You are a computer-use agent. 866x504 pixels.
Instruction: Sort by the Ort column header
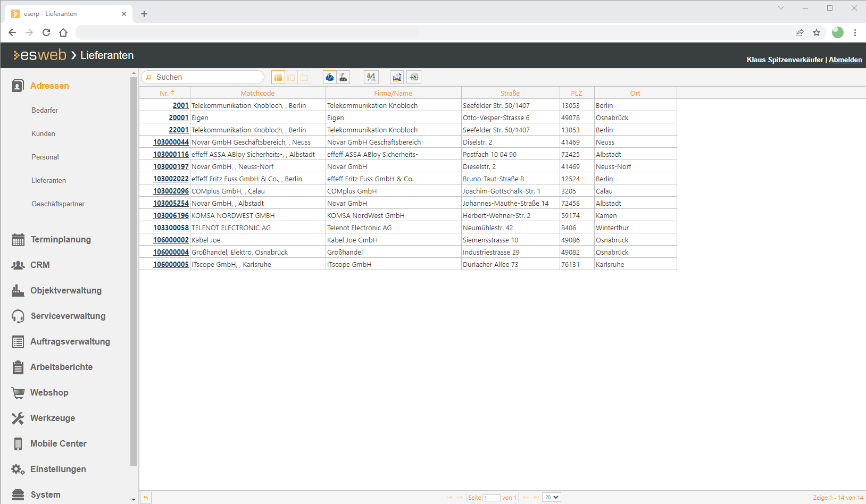635,93
